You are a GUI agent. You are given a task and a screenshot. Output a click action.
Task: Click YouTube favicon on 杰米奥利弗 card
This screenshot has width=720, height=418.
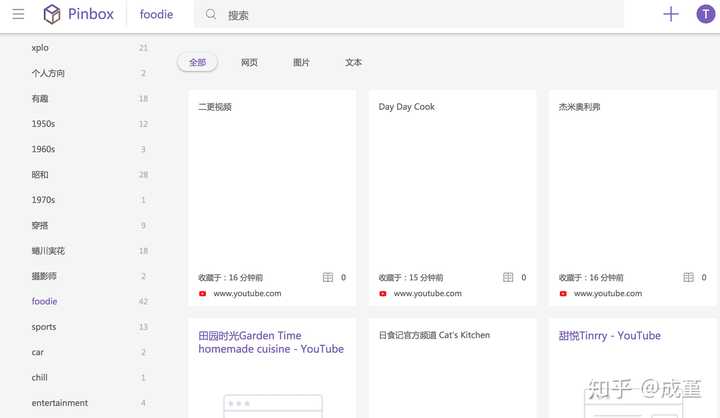click(563, 294)
